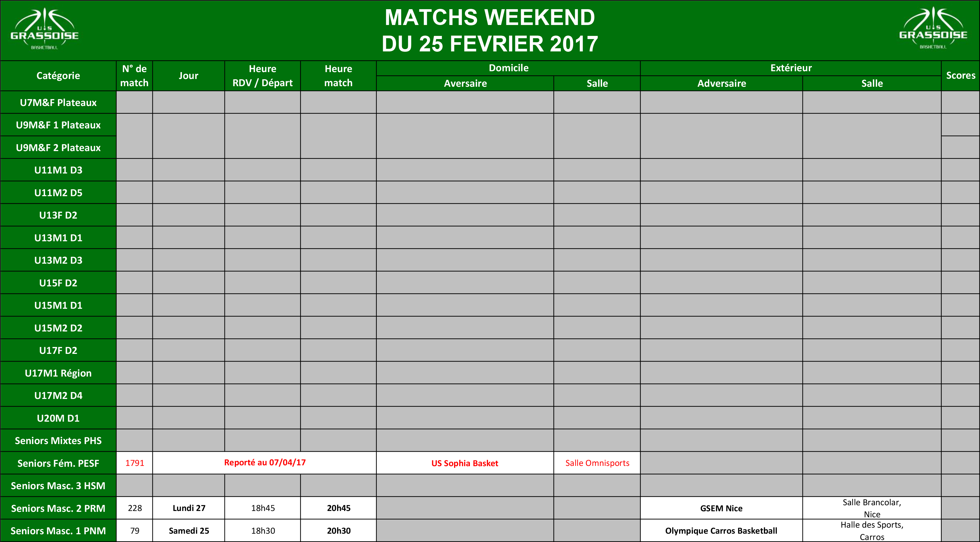This screenshot has height=542, width=980.
Task: Click the GSEM Nice opponent cell
Action: point(721,508)
